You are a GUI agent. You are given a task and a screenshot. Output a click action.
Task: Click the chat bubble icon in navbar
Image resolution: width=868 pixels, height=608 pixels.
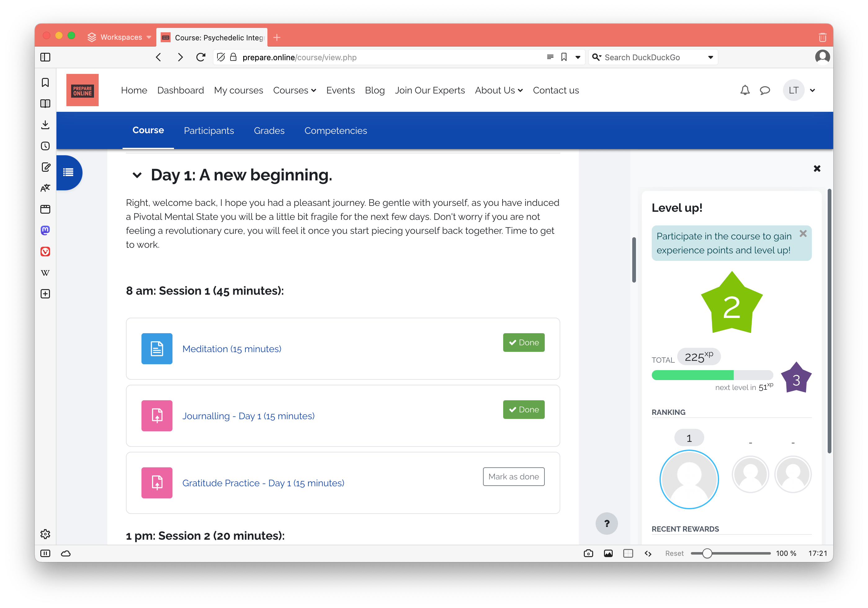(765, 90)
